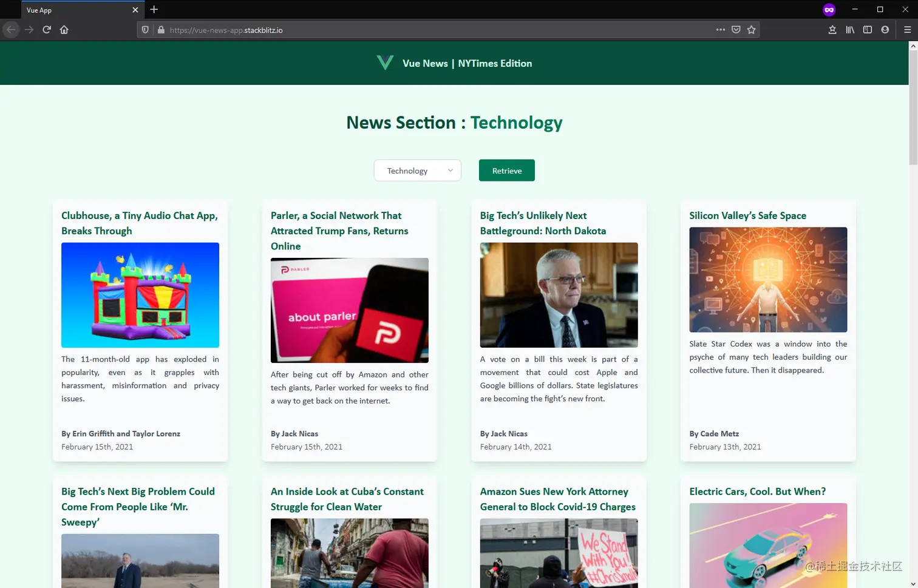Click the tracking protection shield icon
Viewport: 918px width, 588px height.
(x=145, y=29)
